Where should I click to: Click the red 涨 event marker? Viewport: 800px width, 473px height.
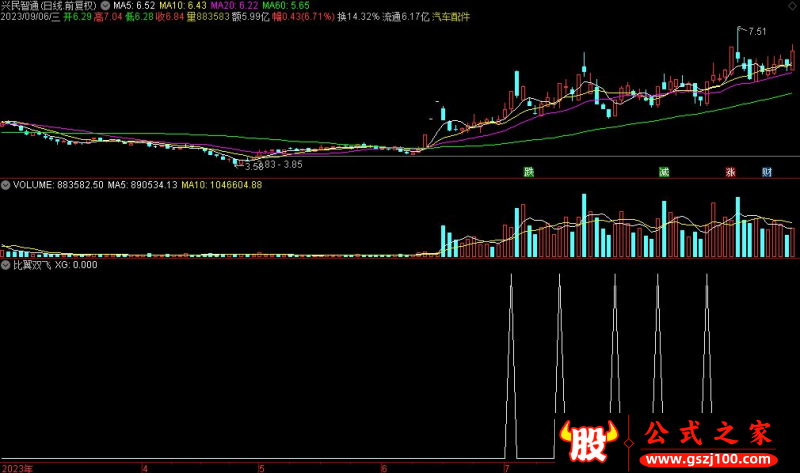click(x=730, y=172)
